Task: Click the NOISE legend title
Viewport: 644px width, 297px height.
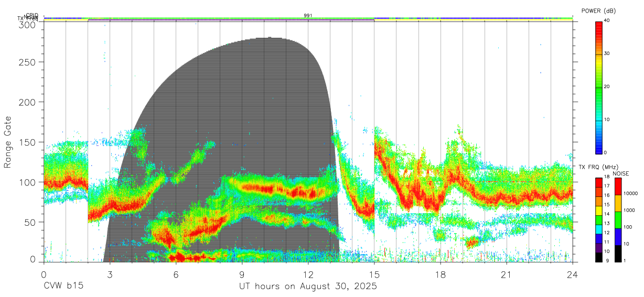Action: 620,173
